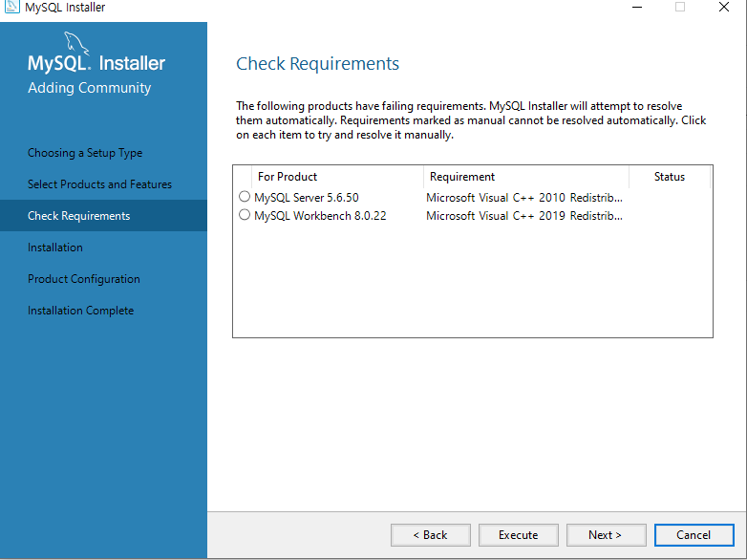Open the Installation step in the sidebar

[x=55, y=248]
